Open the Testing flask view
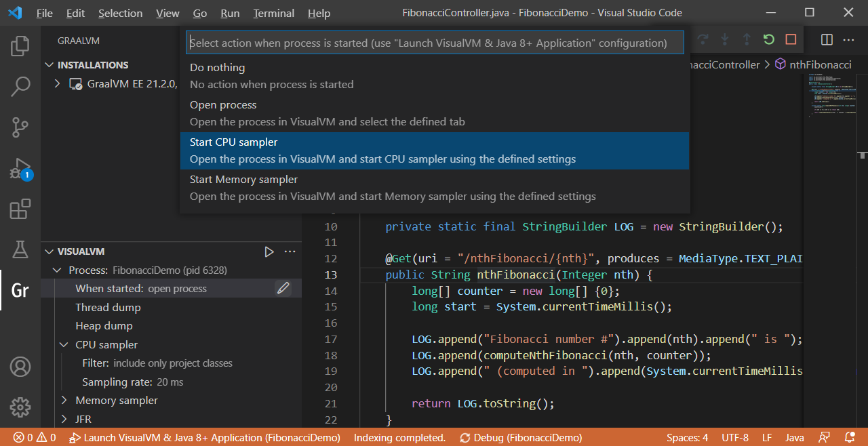The image size is (868, 446). (20, 249)
